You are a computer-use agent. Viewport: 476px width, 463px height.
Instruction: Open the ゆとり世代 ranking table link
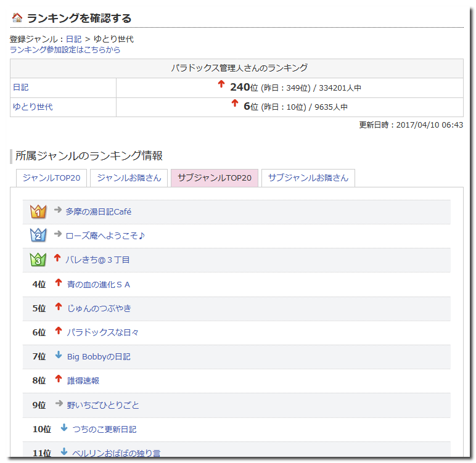point(33,107)
